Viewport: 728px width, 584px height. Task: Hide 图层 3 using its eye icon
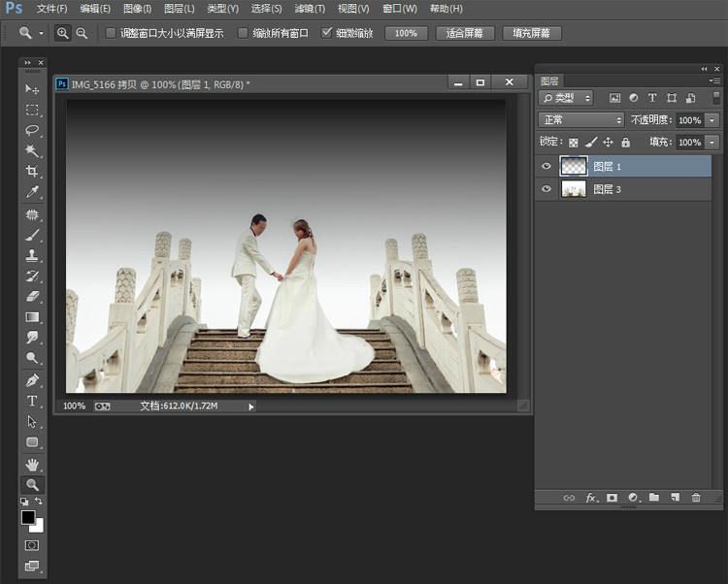pyautogui.click(x=546, y=189)
